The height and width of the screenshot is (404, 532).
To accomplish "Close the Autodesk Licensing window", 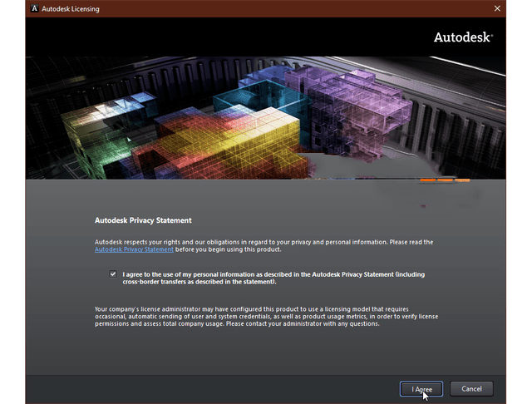I will tap(497, 8).
